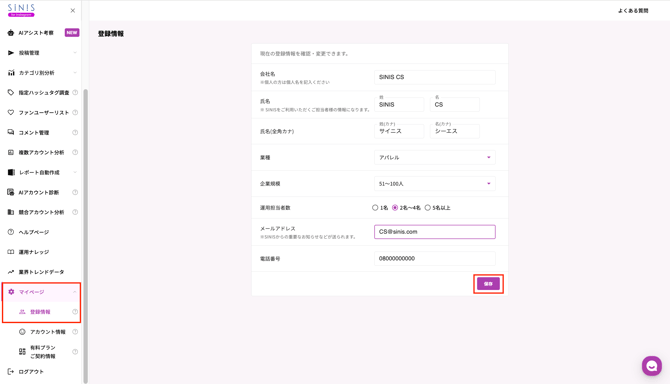Open help tooltip beside 登録情報

(75, 312)
